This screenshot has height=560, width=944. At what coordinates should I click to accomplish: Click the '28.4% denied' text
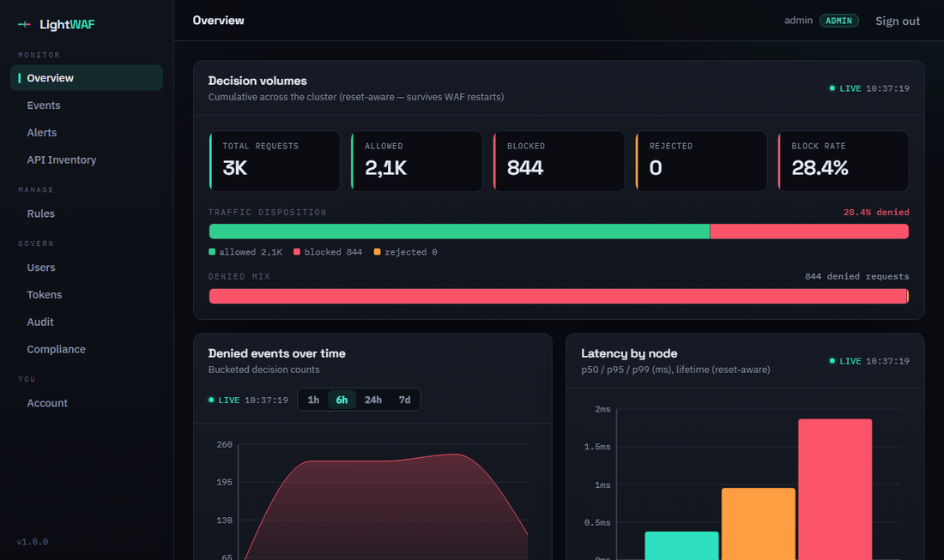pos(876,213)
